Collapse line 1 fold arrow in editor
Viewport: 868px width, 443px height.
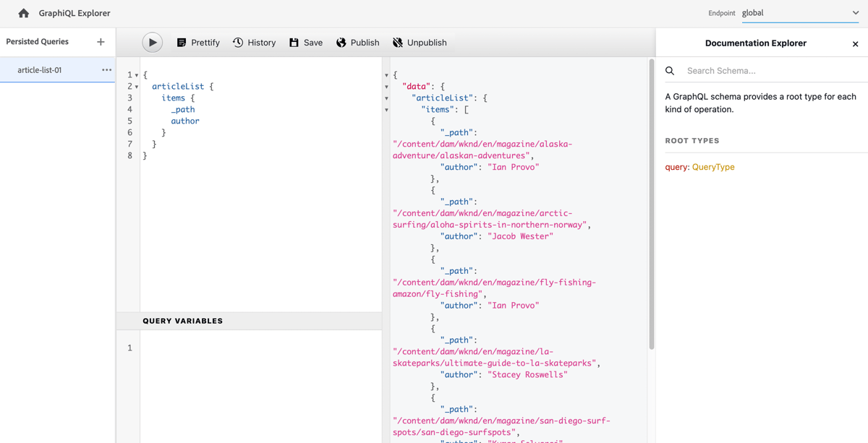(x=137, y=75)
